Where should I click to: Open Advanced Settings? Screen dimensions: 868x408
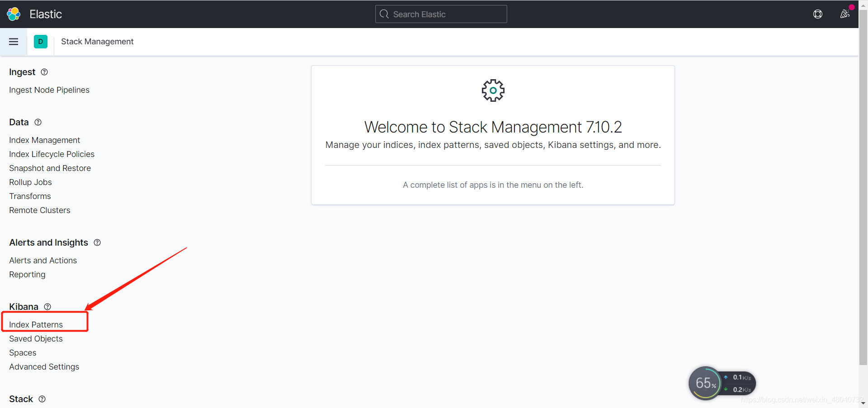coord(44,367)
